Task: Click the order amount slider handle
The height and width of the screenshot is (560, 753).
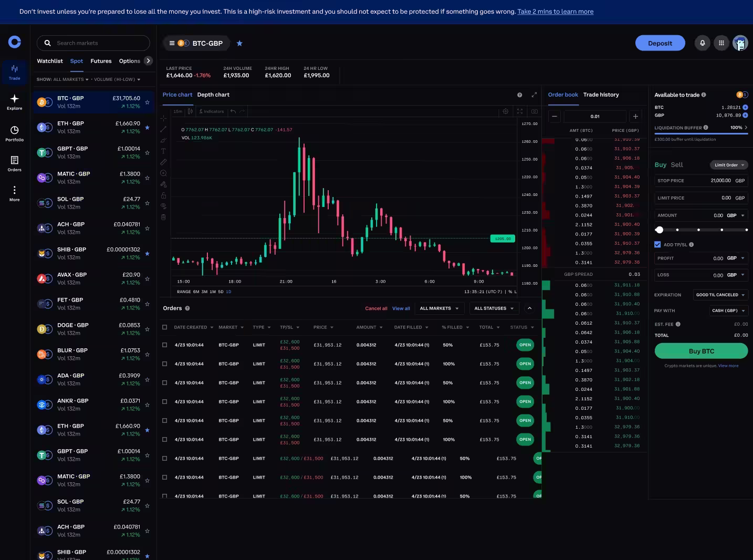Action: 659,230
